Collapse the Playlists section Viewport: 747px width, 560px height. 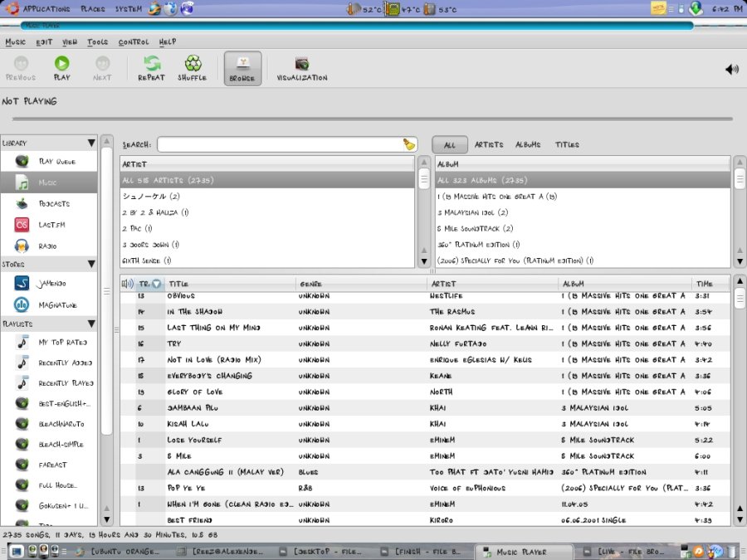click(x=91, y=324)
